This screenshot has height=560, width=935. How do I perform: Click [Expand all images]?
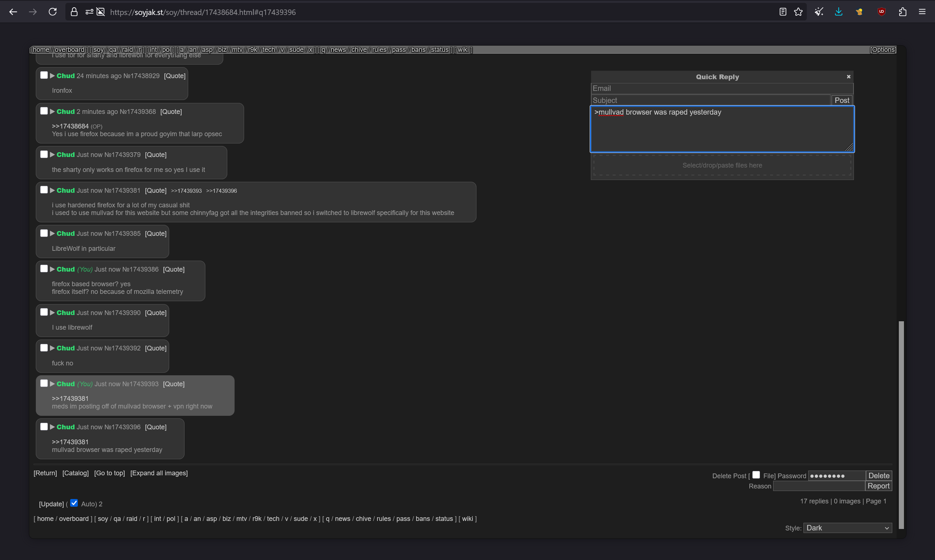point(159,473)
